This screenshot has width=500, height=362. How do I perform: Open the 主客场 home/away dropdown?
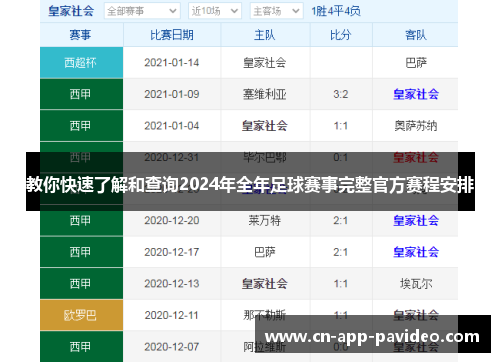point(276,11)
